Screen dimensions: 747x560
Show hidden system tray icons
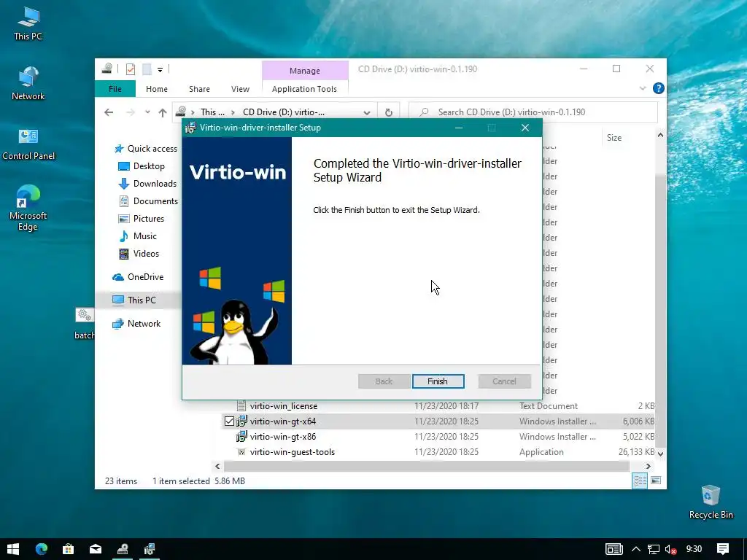(636, 549)
